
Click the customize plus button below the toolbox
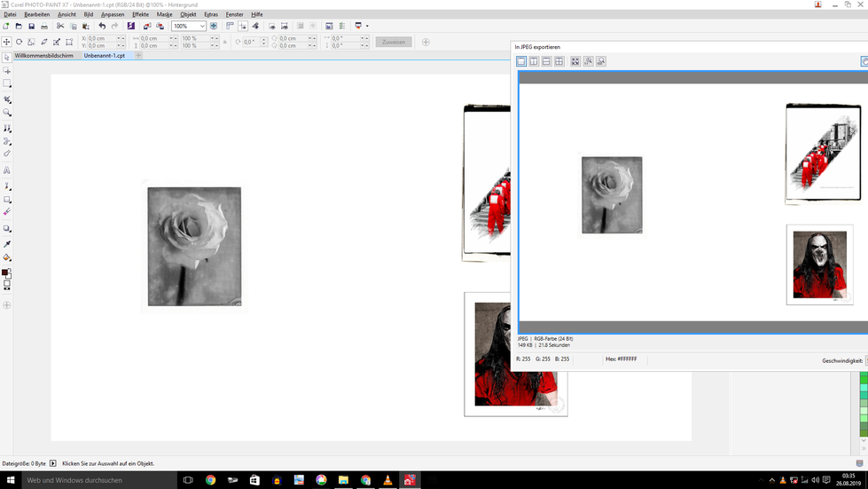pyautogui.click(x=6, y=305)
